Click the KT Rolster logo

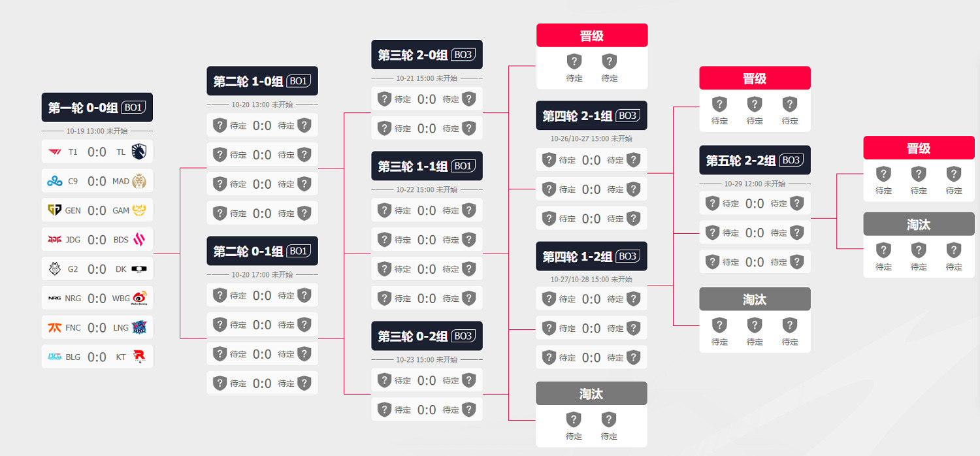140,357
